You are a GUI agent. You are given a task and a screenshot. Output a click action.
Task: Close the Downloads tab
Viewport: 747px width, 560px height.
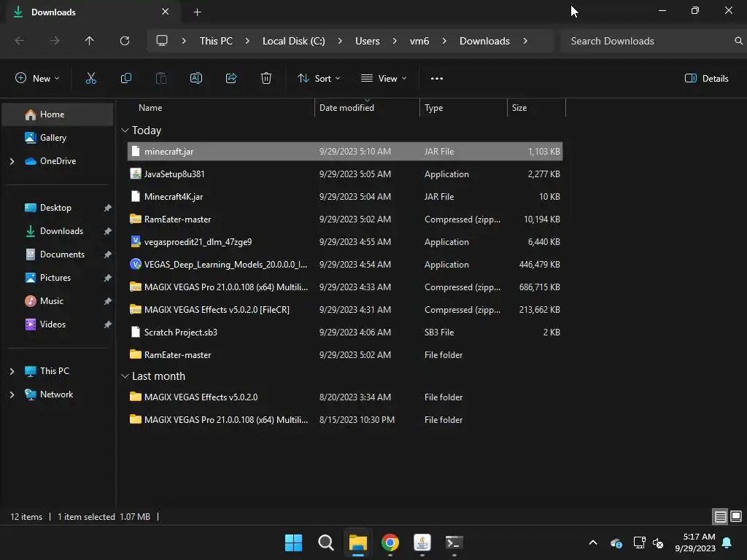pos(166,12)
